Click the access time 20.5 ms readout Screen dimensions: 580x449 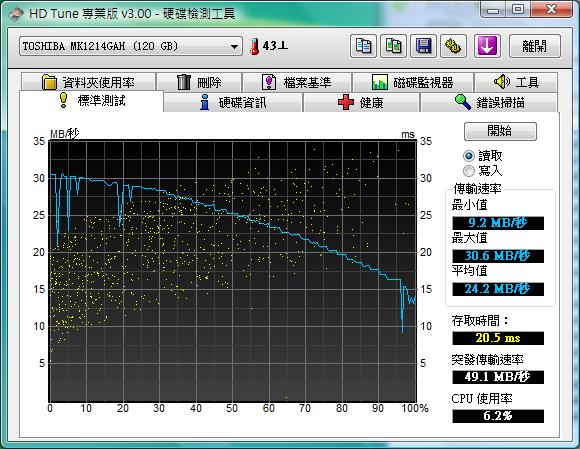tap(498, 338)
